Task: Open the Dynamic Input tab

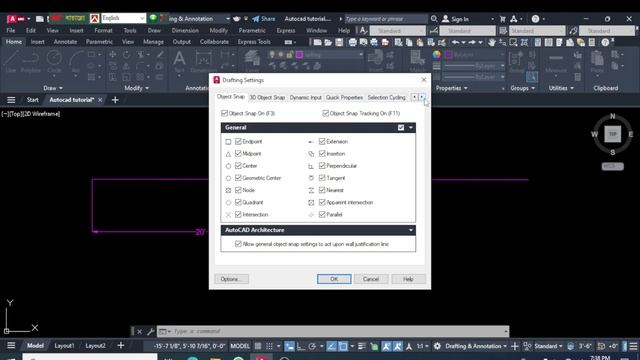Action: click(x=306, y=98)
